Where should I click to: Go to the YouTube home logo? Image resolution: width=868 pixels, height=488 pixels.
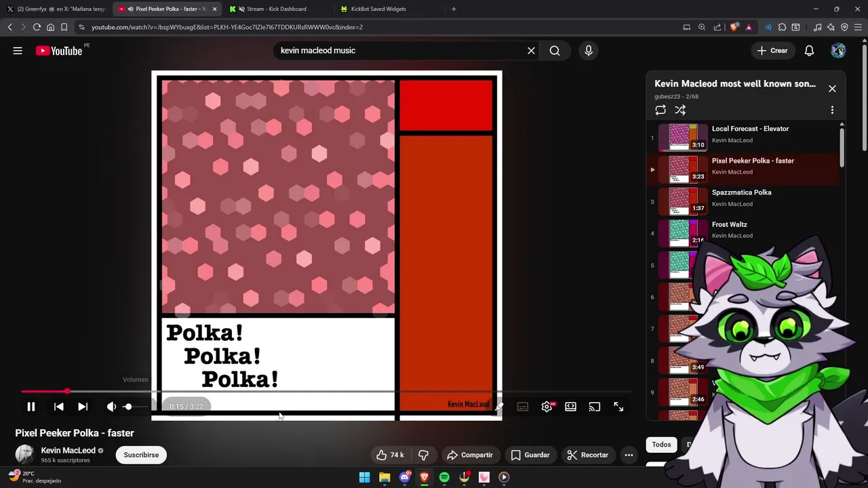point(59,51)
